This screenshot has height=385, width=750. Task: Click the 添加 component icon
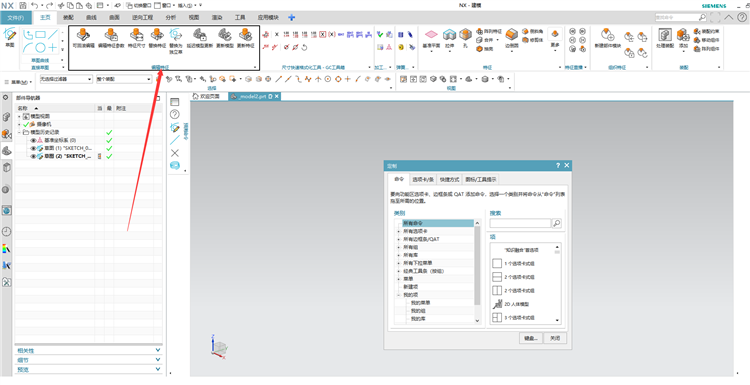click(x=683, y=34)
